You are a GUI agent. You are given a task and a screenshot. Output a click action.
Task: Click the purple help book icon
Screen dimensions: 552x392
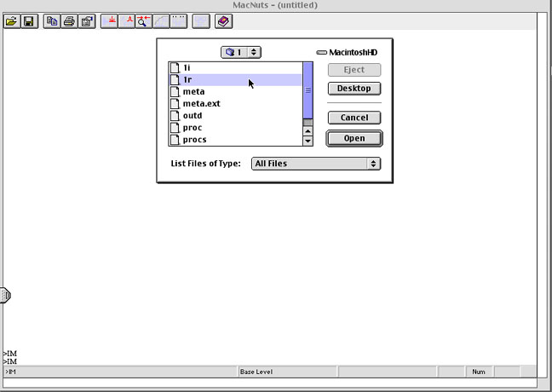coord(221,20)
